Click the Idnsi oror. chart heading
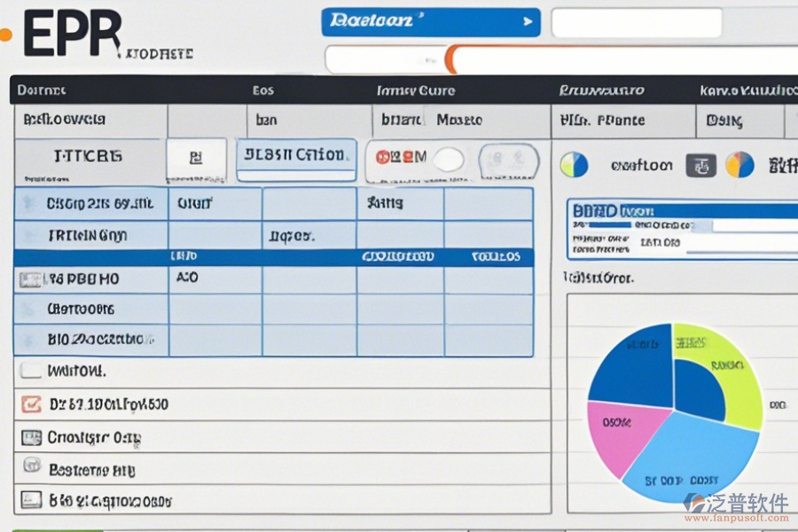798x532 pixels. pyautogui.click(x=598, y=278)
